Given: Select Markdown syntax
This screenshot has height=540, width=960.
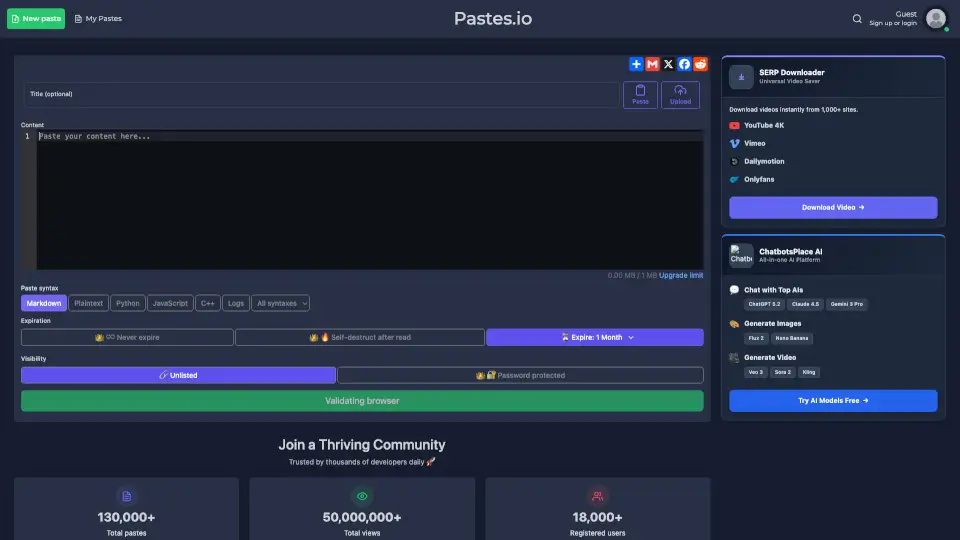Looking at the screenshot, I should coord(43,303).
